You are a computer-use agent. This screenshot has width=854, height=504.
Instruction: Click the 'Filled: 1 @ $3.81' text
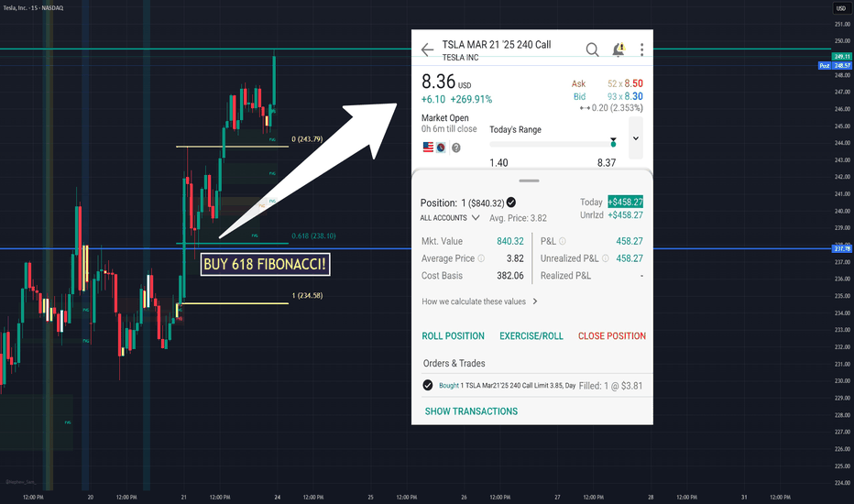point(610,385)
